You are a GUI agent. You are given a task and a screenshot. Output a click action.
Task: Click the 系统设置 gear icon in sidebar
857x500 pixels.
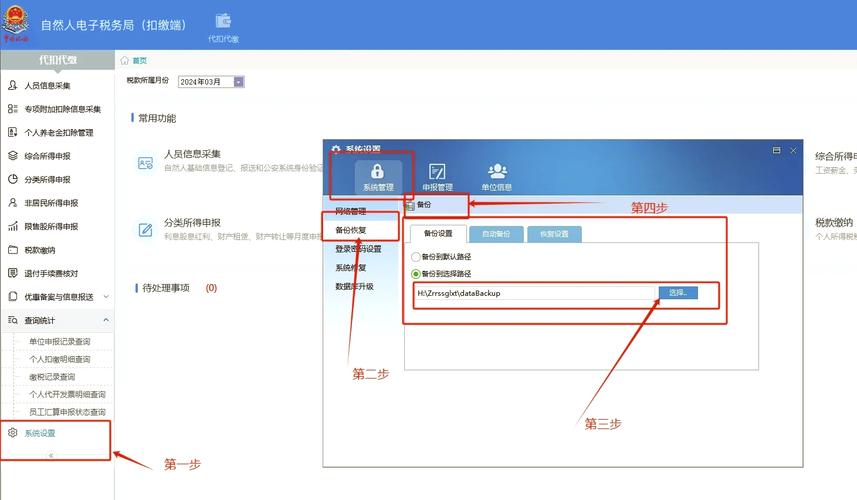(13, 433)
